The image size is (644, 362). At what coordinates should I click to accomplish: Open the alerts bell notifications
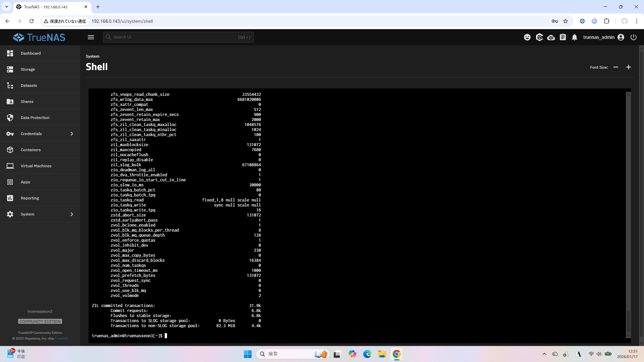[575, 37]
